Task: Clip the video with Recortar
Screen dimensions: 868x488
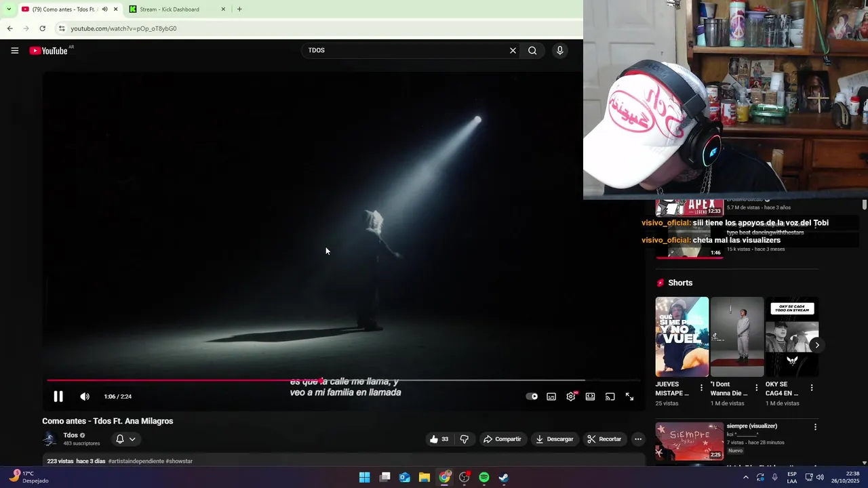Action: pos(604,439)
